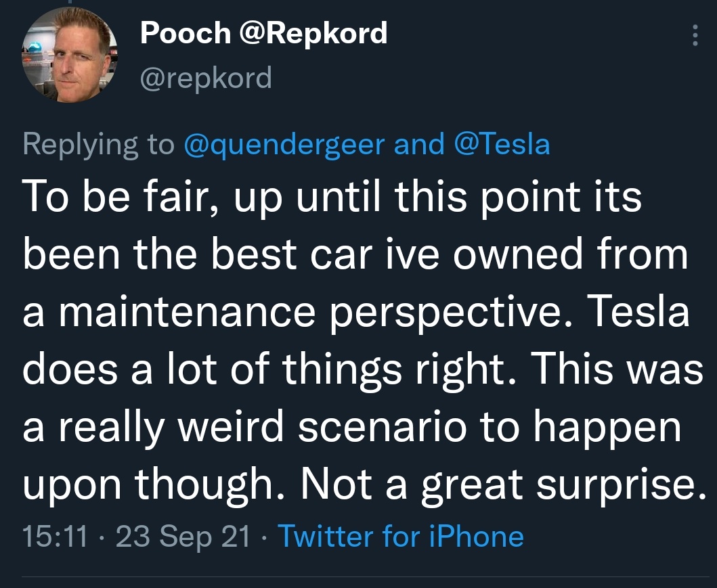
Task: Click the "Replying to" label
Action: [99, 145]
